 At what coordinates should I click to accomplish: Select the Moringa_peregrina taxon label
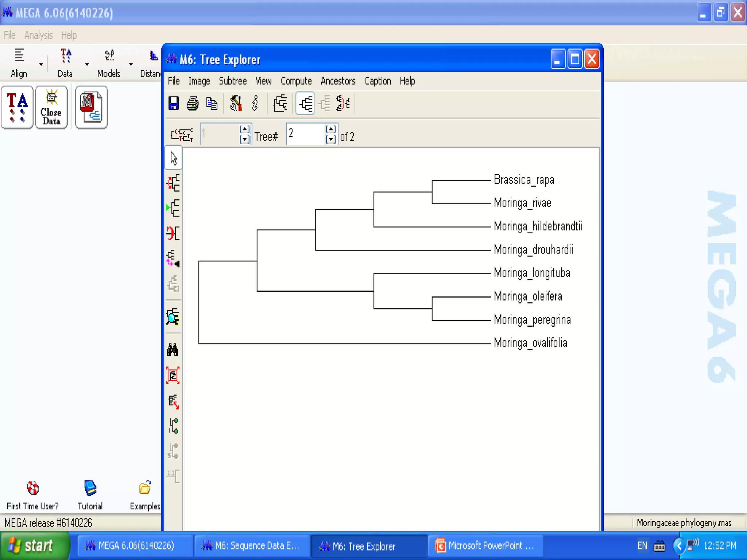coord(532,320)
